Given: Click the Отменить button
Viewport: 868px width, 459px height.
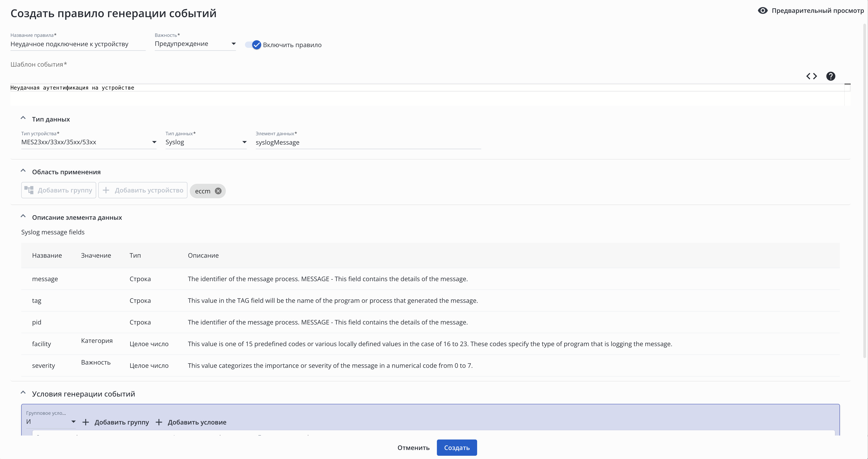Looking at the screenshot, I should click(x=413, y=447).
